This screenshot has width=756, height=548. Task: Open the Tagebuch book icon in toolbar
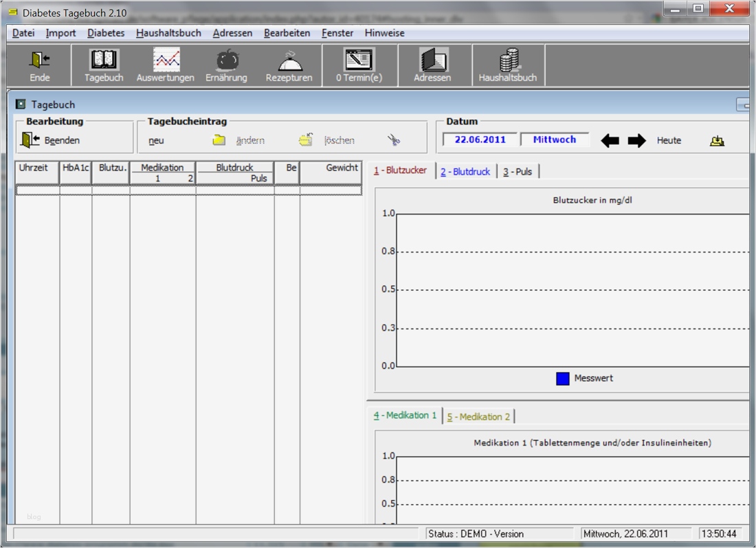pyautogui.click(x=104, y=62)
